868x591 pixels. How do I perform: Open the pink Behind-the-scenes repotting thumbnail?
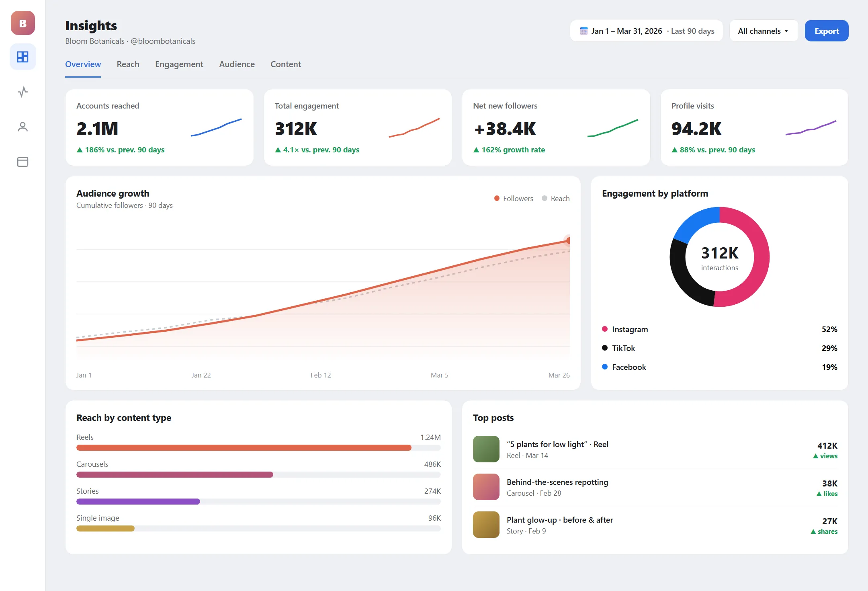point(486,487)
